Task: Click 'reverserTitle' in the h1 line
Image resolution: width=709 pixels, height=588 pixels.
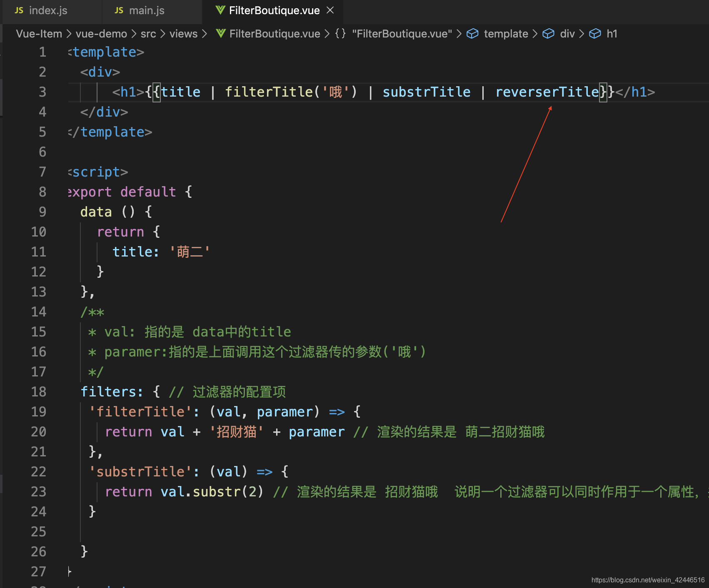Action: [x=547, y=92]
